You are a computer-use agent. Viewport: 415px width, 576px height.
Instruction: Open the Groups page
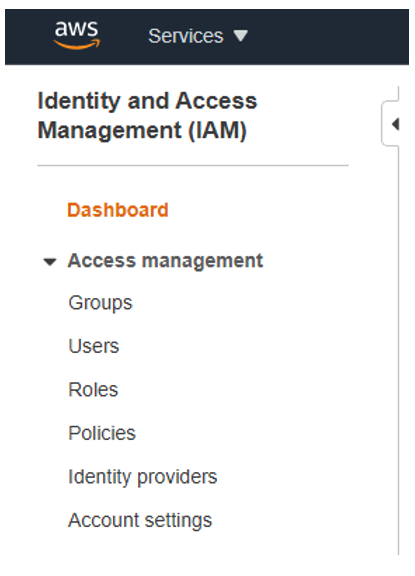100,303
